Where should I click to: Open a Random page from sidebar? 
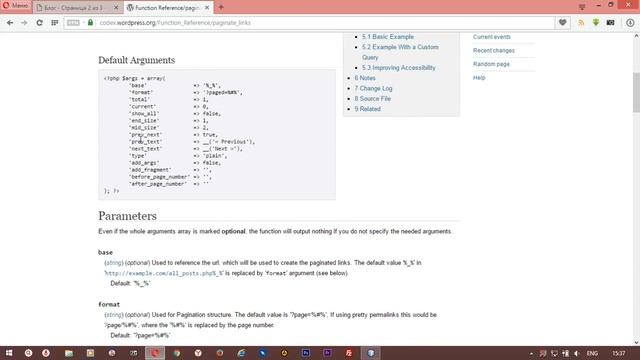(x=491, y=64)
